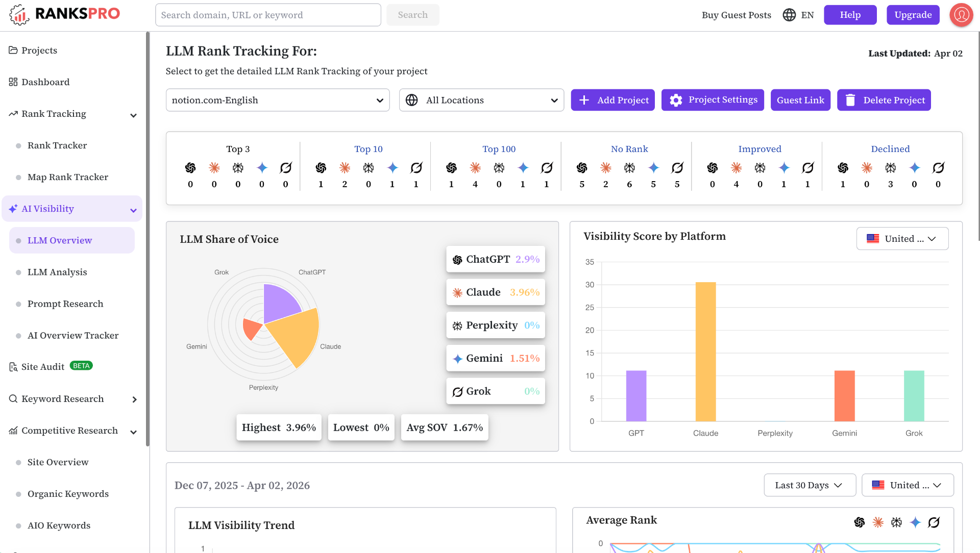Click the Gemini icon under No Rank
Screen dimensions: 980x553
pyautogui.click(x=653, y=168)
